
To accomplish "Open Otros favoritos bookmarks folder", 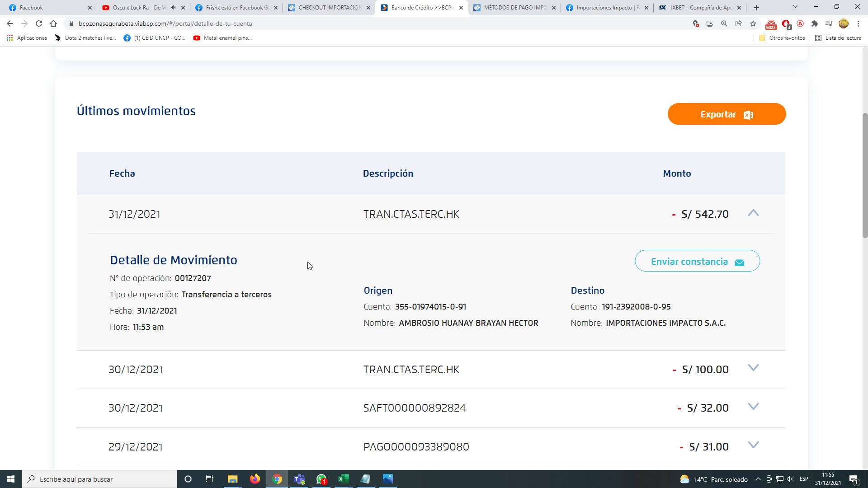I will 783,38.
